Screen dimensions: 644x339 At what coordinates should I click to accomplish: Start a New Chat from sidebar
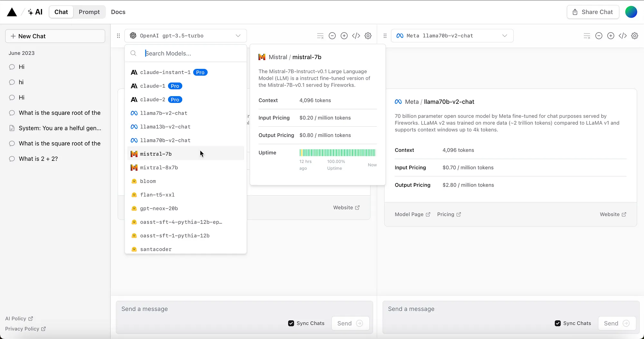(x=55, y=36)
